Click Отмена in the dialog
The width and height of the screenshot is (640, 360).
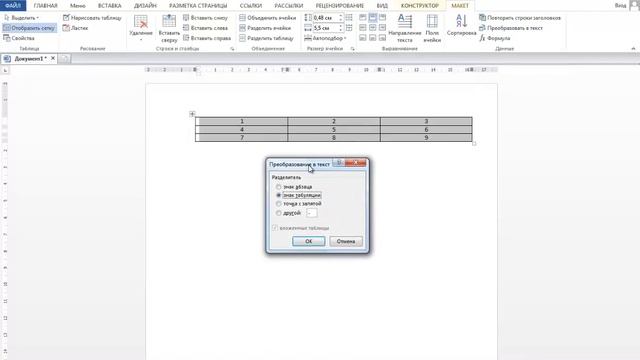[346, 241]
